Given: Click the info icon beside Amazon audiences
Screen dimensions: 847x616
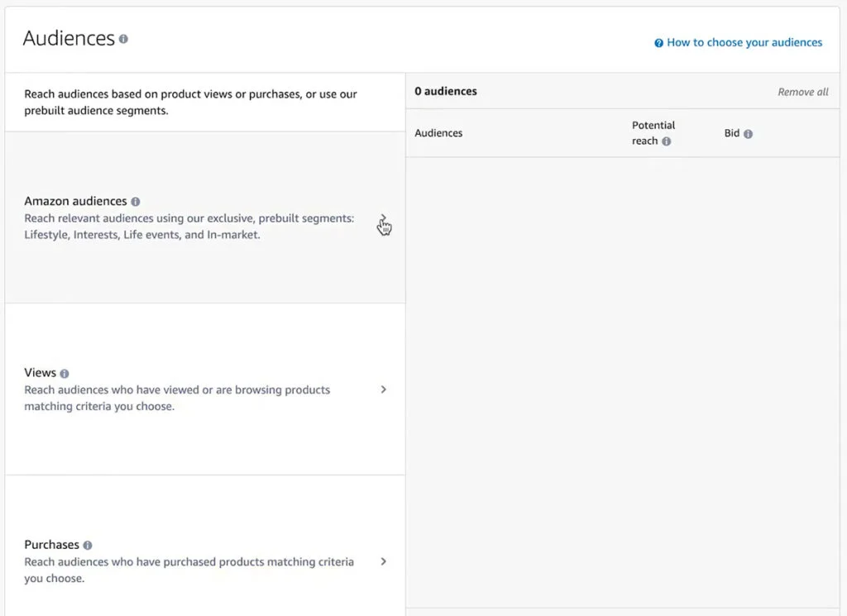Looking at the screenshot, I should pyautogui.click(x=136, y=201).
